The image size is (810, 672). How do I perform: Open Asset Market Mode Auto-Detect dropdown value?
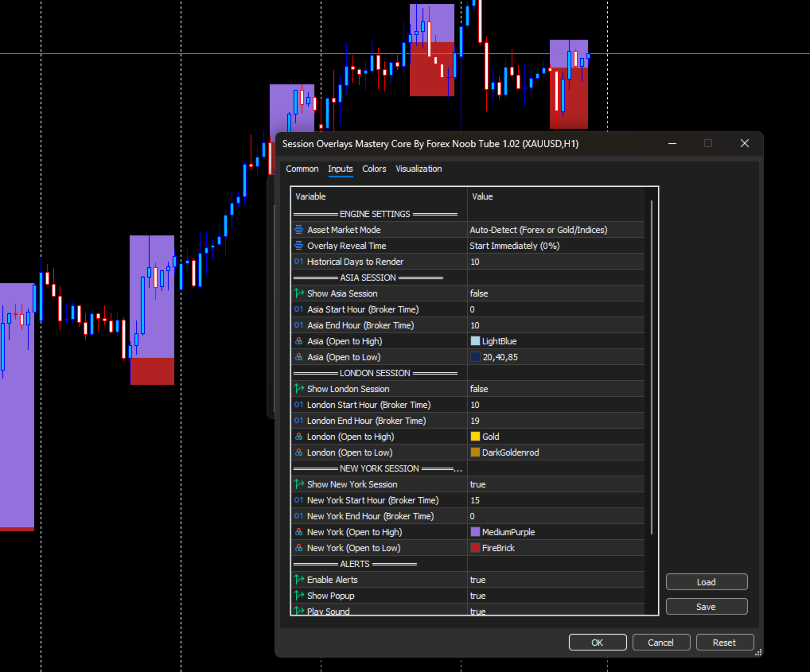556,230
